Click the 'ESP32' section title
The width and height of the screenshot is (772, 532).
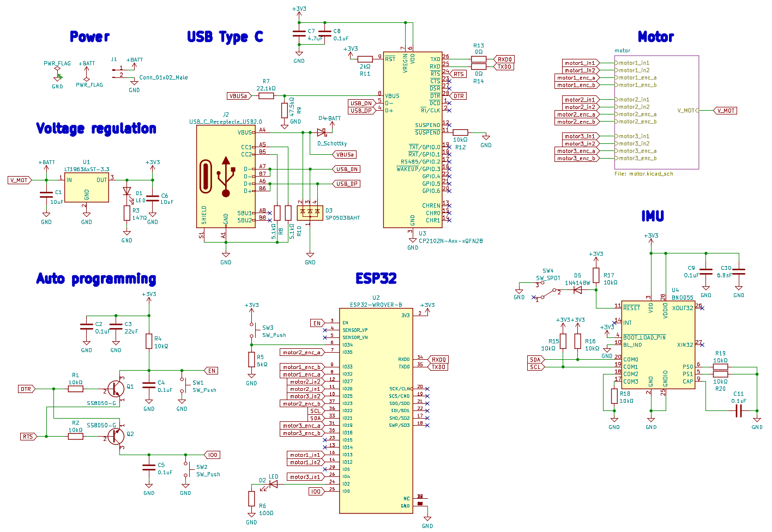(376, 279)
